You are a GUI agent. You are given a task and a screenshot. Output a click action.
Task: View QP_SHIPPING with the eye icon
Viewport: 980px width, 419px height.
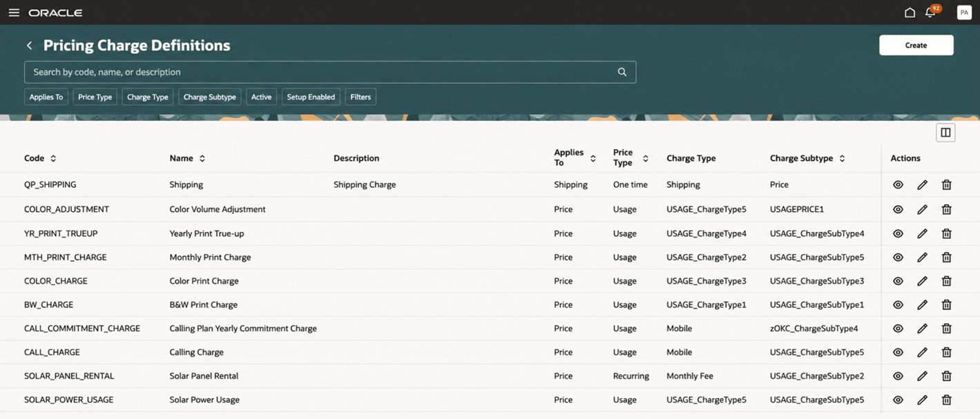[x=898, y=185]
